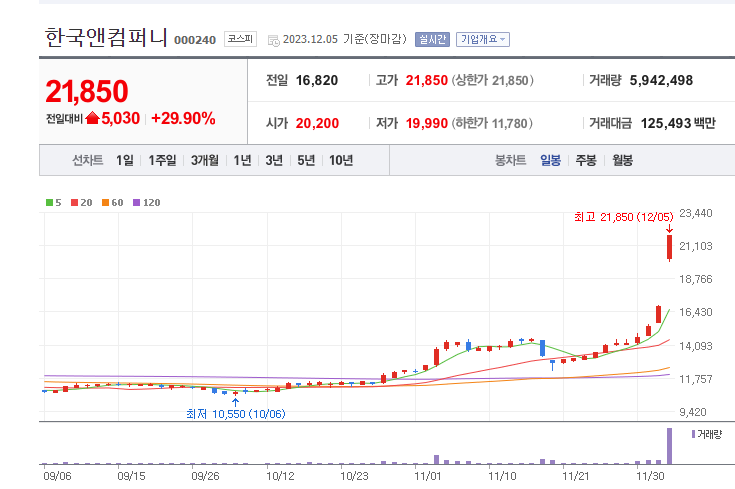Click the 거래량 value 5,942,498

coord(661,80)
